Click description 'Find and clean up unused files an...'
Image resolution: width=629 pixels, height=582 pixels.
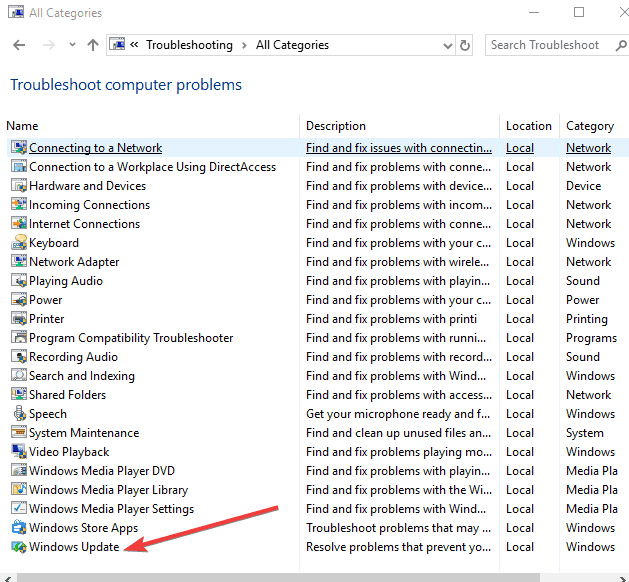point(398,433)
